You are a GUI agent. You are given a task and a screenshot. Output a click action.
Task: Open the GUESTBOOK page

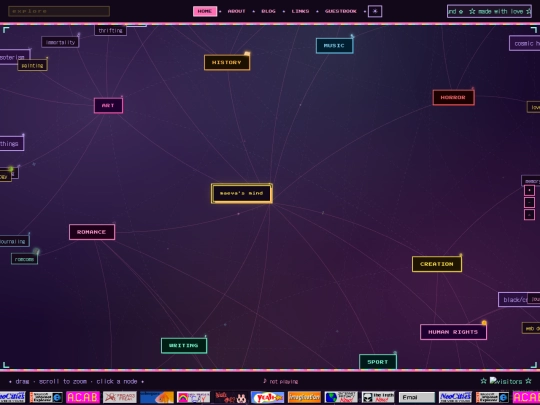(x=341, y=11)
